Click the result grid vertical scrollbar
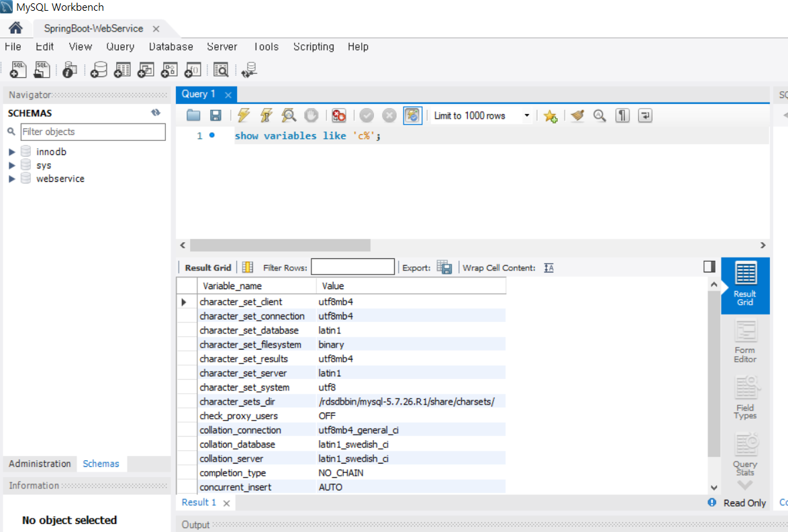The height and width of the screenshot is (532, 788). click(713, 373)
